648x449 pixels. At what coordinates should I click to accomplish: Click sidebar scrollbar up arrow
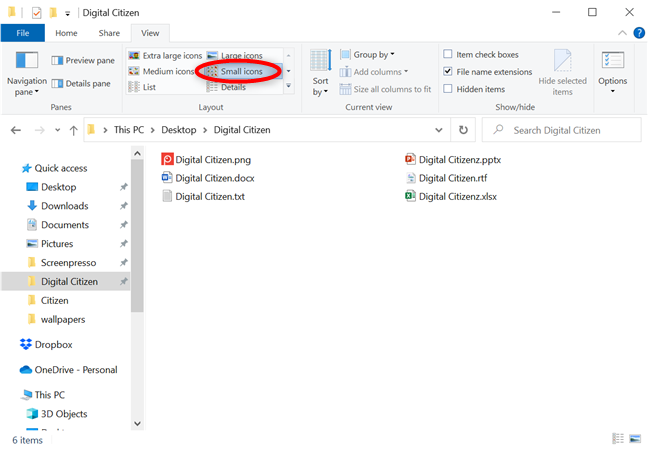click(137, 153)
